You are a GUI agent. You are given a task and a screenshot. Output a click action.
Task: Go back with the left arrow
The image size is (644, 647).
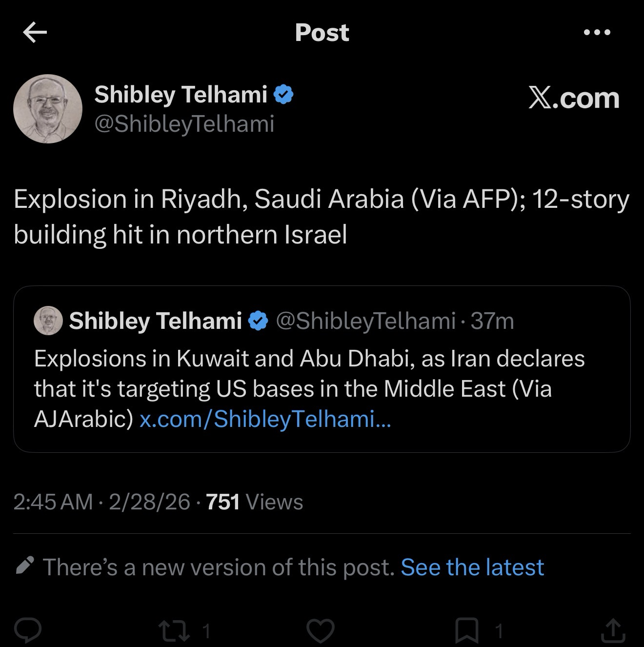click(x=35, y=33)
